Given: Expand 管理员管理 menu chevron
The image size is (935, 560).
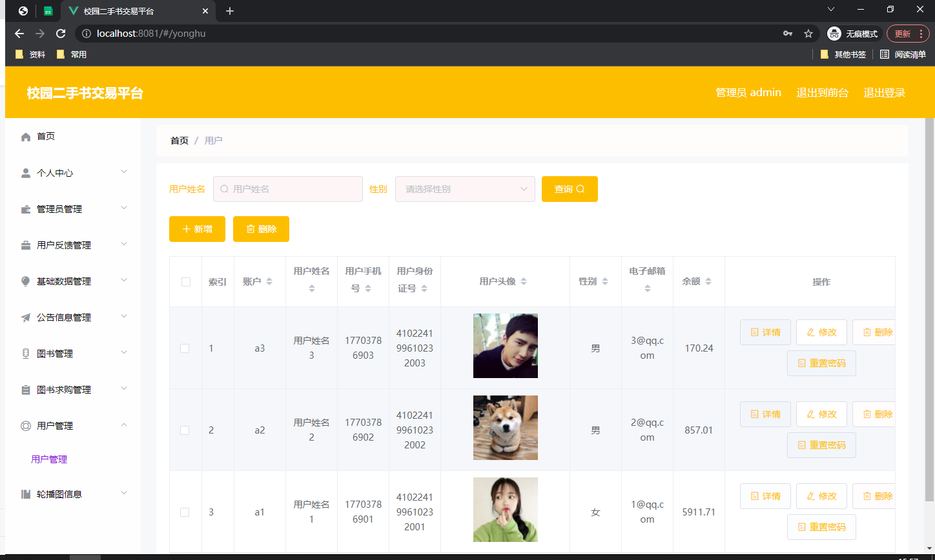Looking at the screenshot, I should click(x=124, y=208).
